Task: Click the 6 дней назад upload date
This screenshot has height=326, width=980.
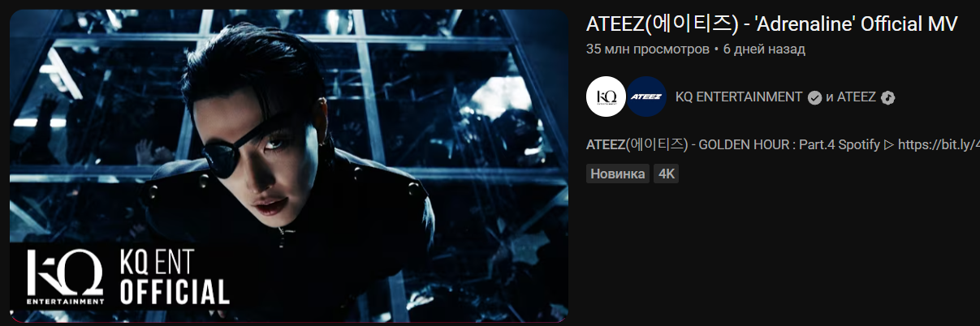Action: point(764,49)
